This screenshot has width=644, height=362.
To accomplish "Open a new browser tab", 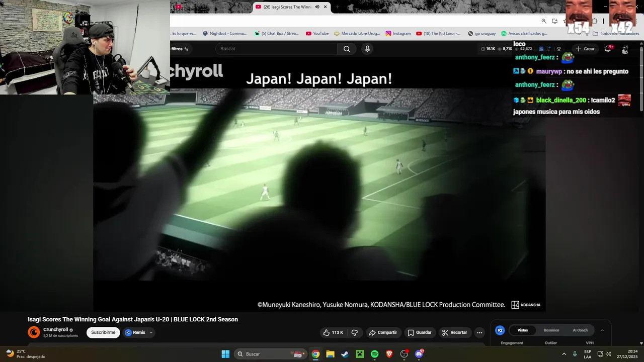I will pyautogui.click(x=338, y=7).
